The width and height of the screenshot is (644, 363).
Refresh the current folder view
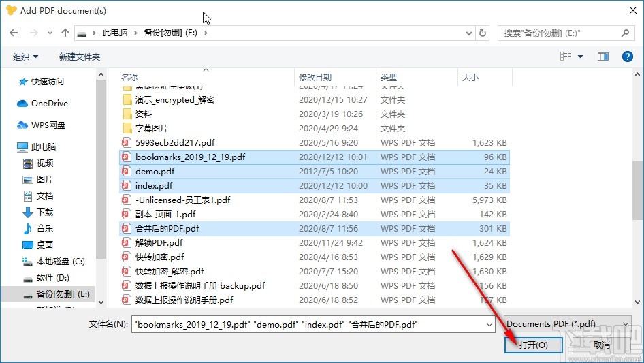483,33
